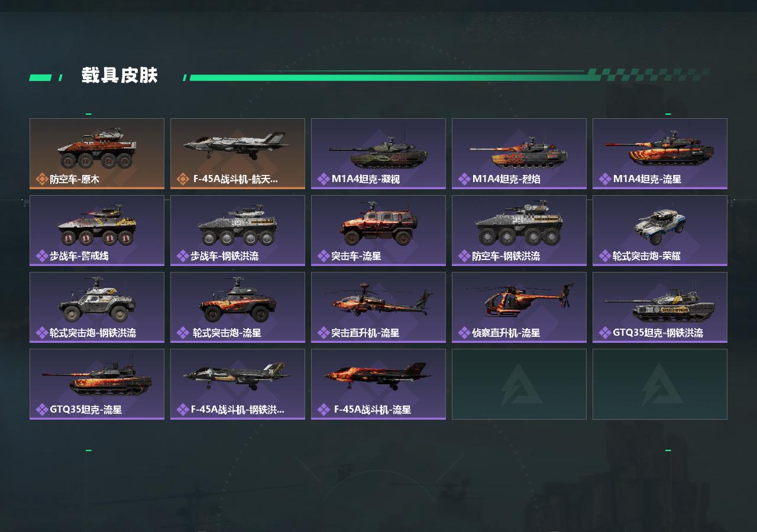Choose the M1A4坦克-凝视 tank skin
Image resolution: width=757 pixels, height=532 pixels.
pos(378,154)
